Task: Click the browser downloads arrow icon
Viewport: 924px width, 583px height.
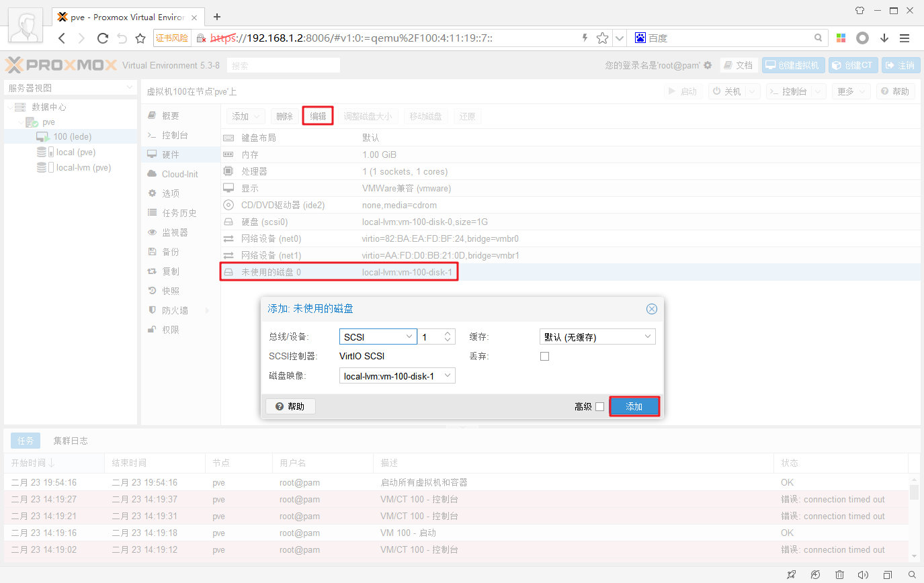Action: pyautogui.click(x=884, y=38)
